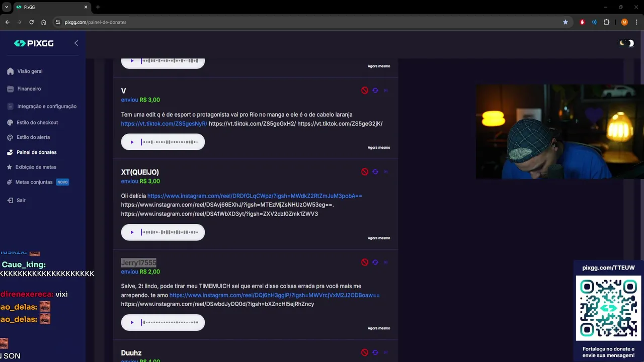Click the Sair exit icon
The width and height of the screenshot is (644, 362).
point(10,200)
